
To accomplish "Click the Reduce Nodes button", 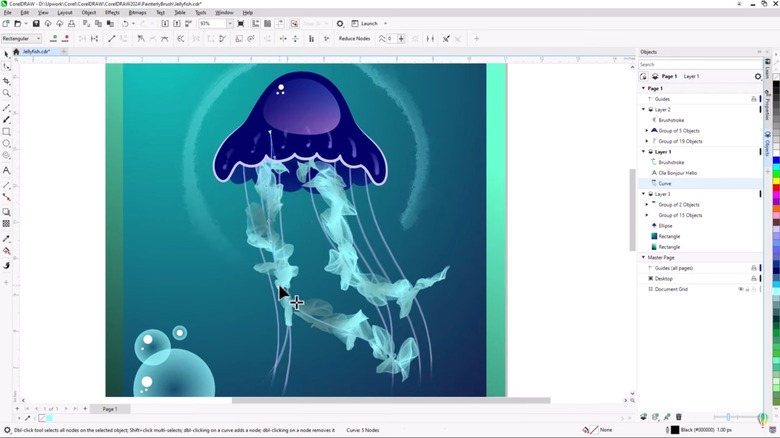I will coord(355,38).
